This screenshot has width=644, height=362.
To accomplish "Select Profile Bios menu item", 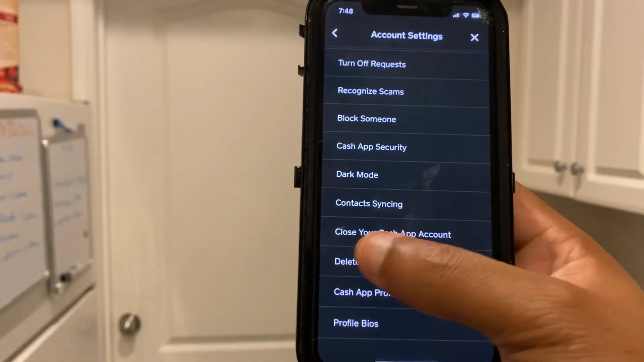I will click(356, 323).
